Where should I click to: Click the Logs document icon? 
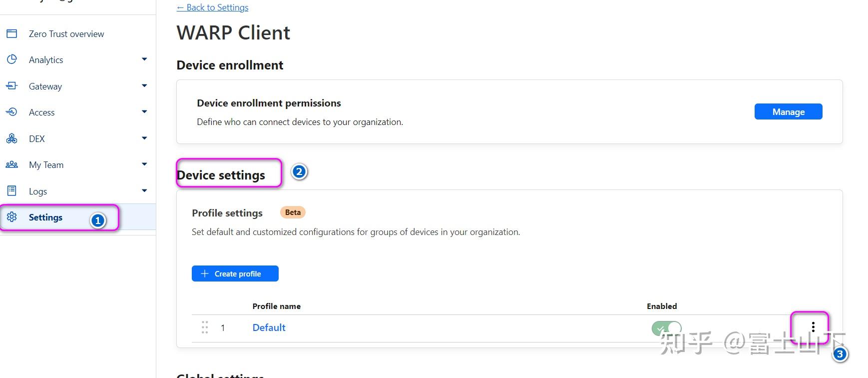tap(11, 191)
